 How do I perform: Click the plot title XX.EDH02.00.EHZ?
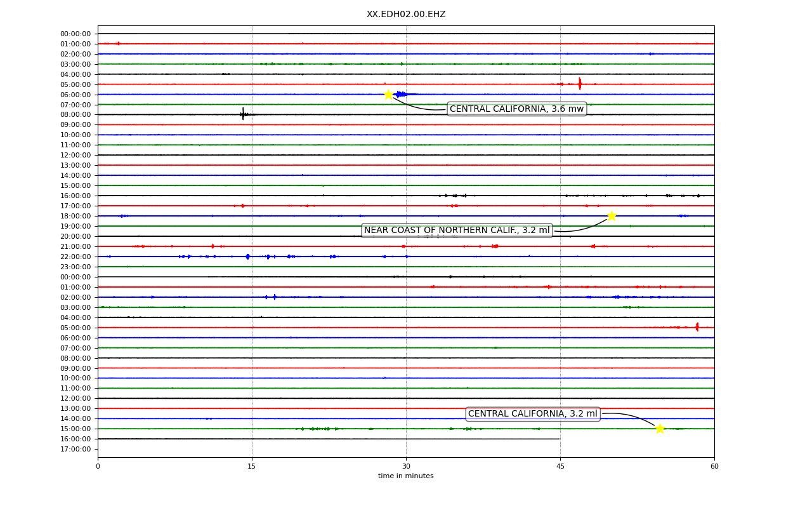[x=406, y=14]
